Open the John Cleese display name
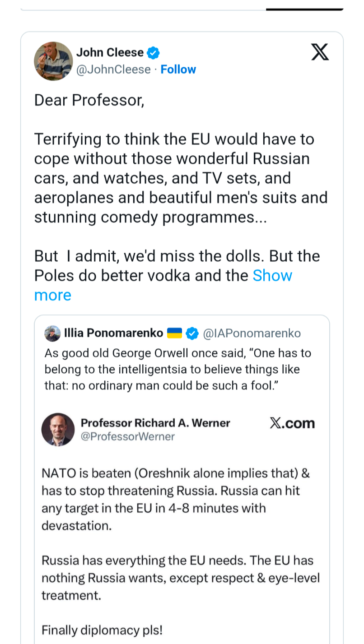The width and height of the screenshot is (364, 644). pyautogui.click(x=110, y=53)
